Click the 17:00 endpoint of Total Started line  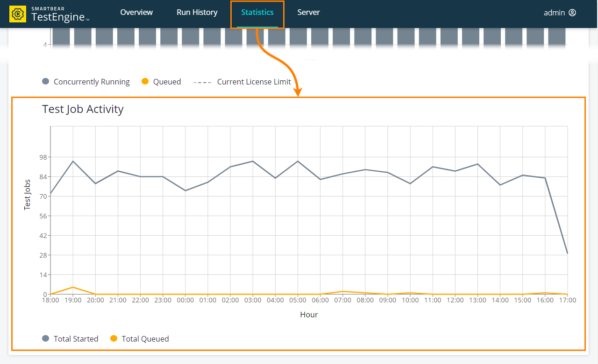tap(567, 253)
